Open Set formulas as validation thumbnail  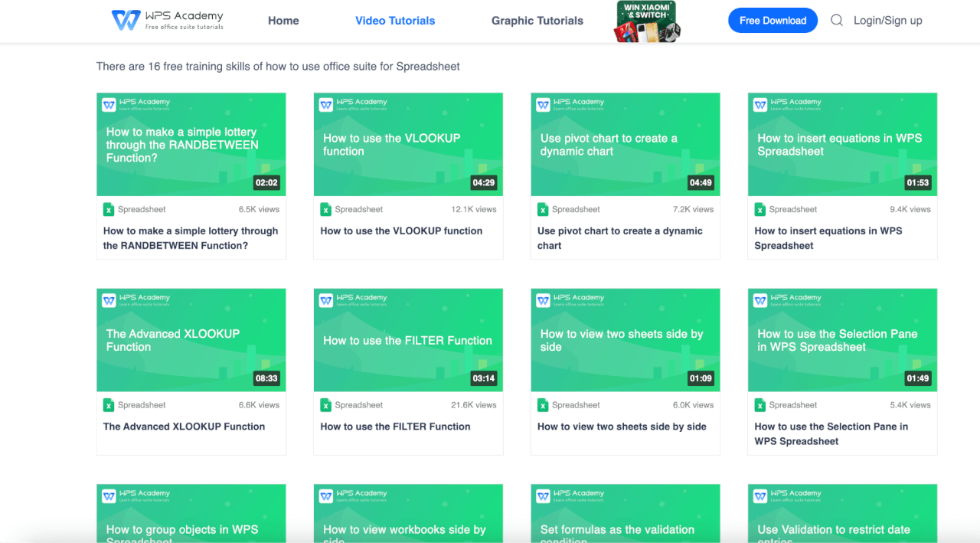tap(626, 513)
